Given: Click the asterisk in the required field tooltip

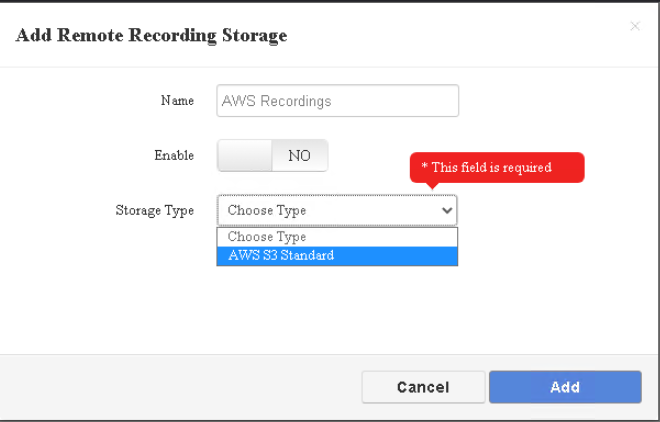Looking at the screenshot, I should pyautogui.click(x=425, y=165).
